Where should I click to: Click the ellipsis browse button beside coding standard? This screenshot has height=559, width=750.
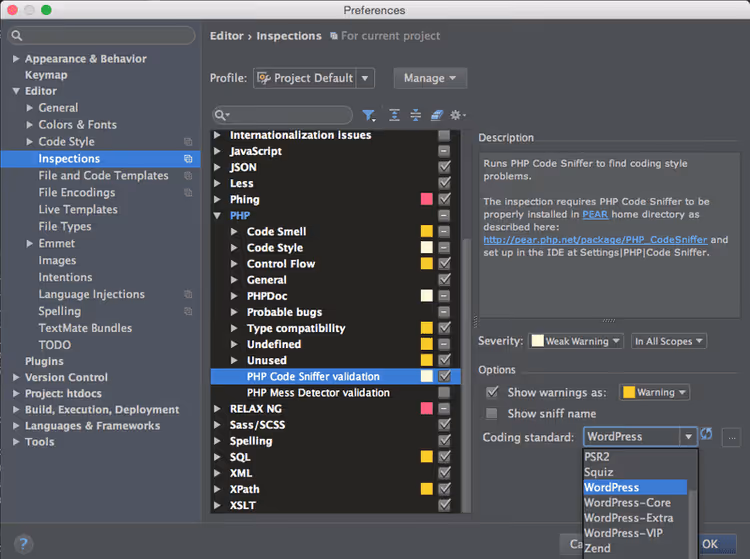pos(731,437)
